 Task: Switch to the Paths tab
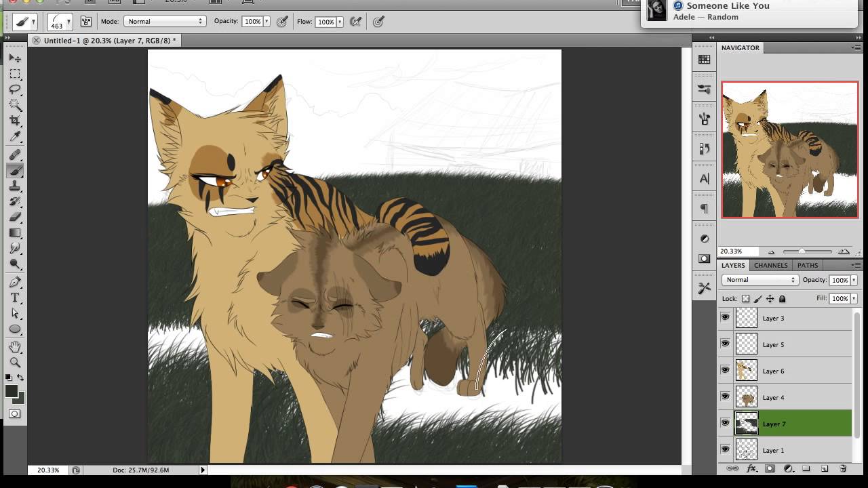808,265
